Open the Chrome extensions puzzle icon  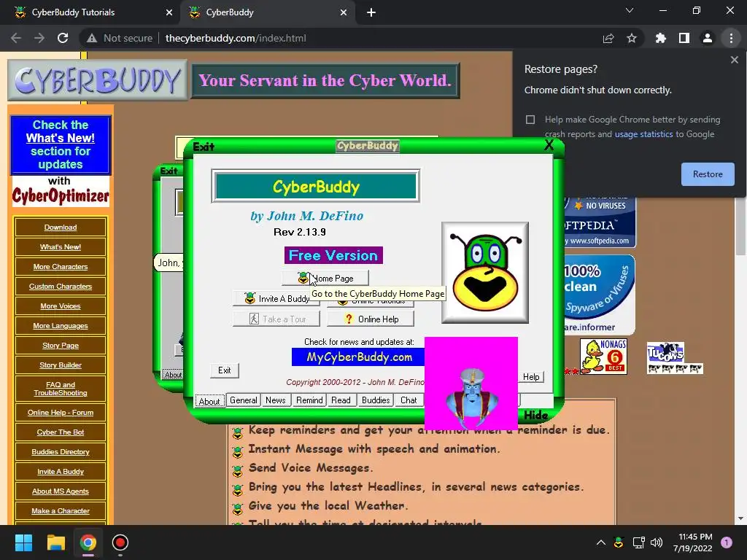(661, 38)
